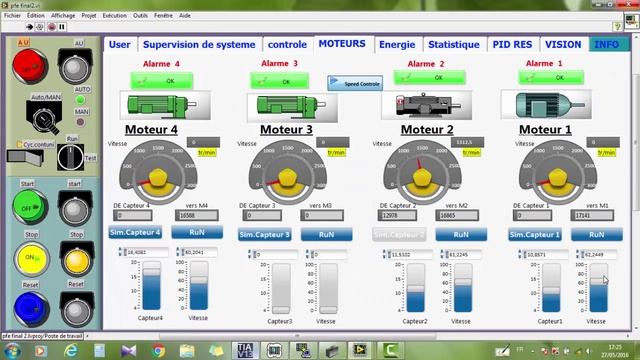Click the Speed Controle button
Image resolution: width=640 pixels, height=360 pixels.
point(355,83)
